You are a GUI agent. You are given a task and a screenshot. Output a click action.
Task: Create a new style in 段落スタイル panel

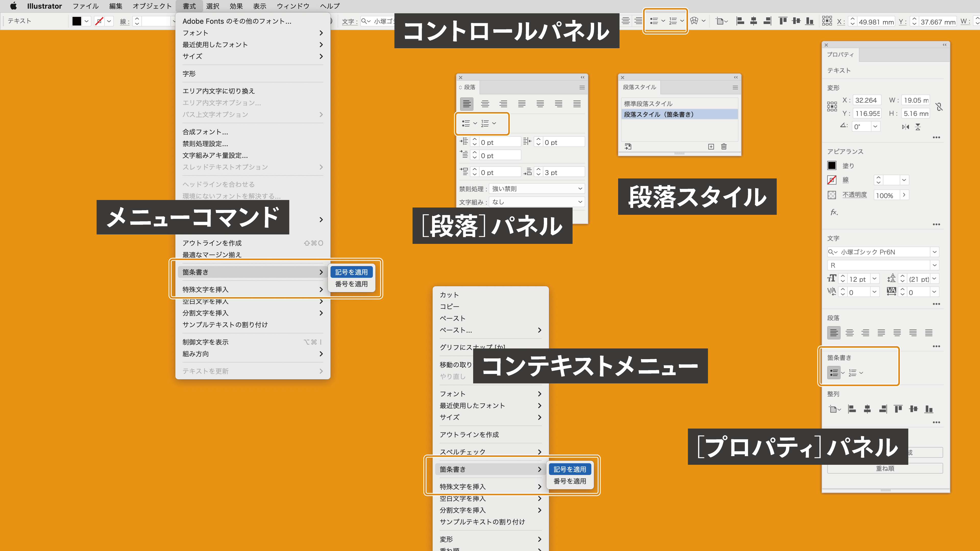(711, 146)
